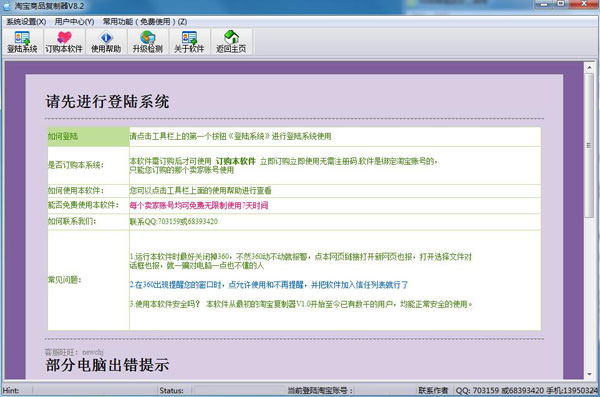Open 使用帮助 from the toolbar
Screen dimensions: 600x397
(106, 42)
